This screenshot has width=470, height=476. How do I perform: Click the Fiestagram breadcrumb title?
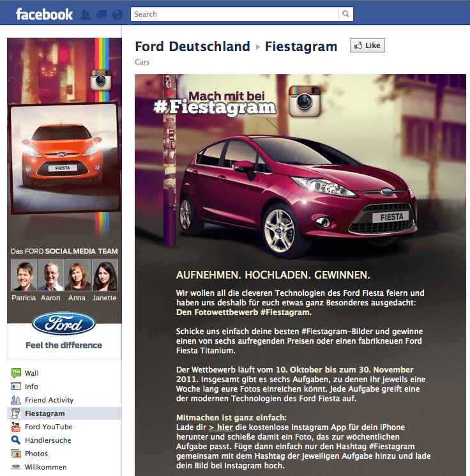tap(301, 47)
